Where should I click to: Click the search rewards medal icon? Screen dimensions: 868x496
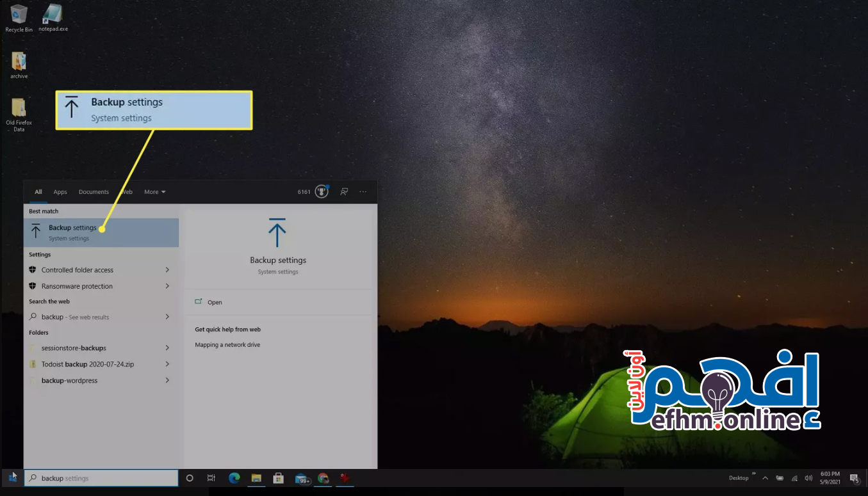(322, 191)
